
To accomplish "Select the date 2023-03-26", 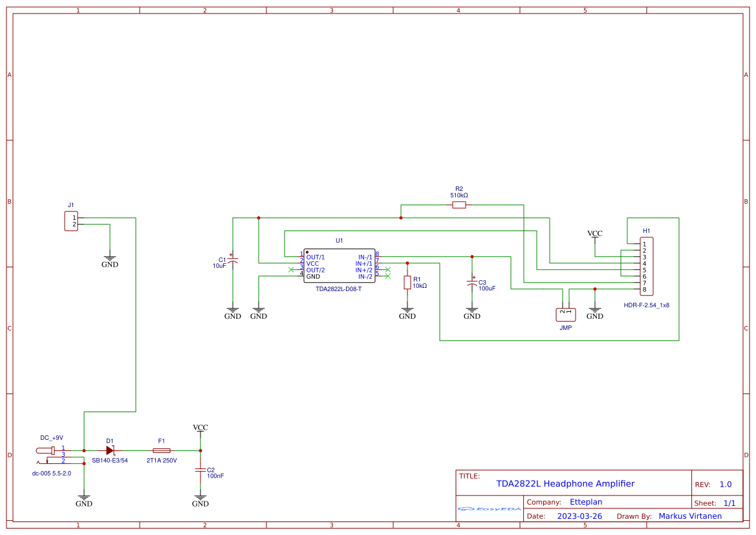I will (579, 516).
